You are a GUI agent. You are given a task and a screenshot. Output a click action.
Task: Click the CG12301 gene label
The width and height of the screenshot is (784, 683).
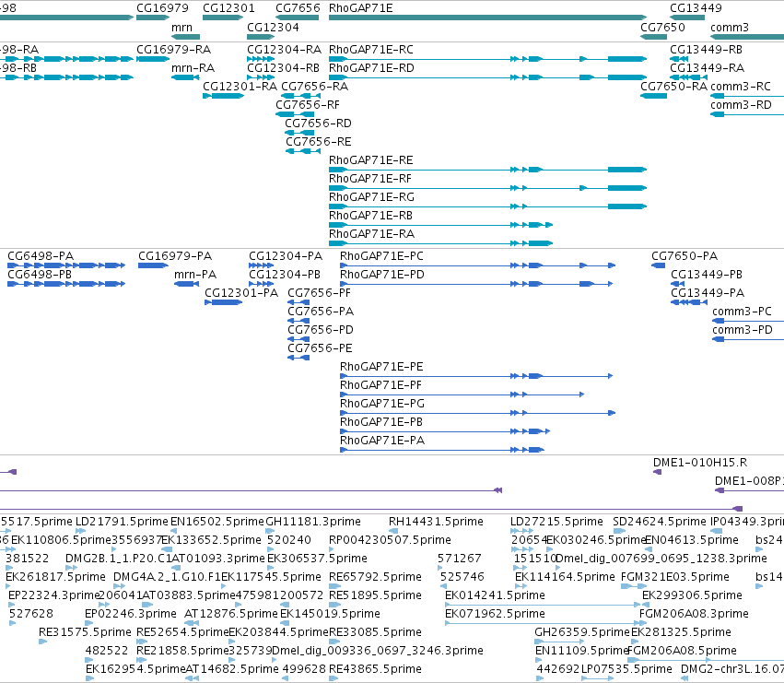point(228,8)
